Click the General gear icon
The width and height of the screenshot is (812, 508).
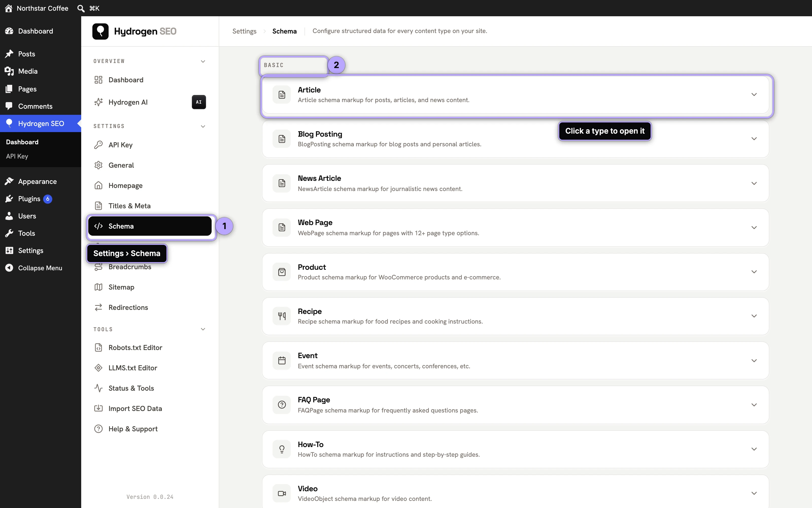[98, 165]
